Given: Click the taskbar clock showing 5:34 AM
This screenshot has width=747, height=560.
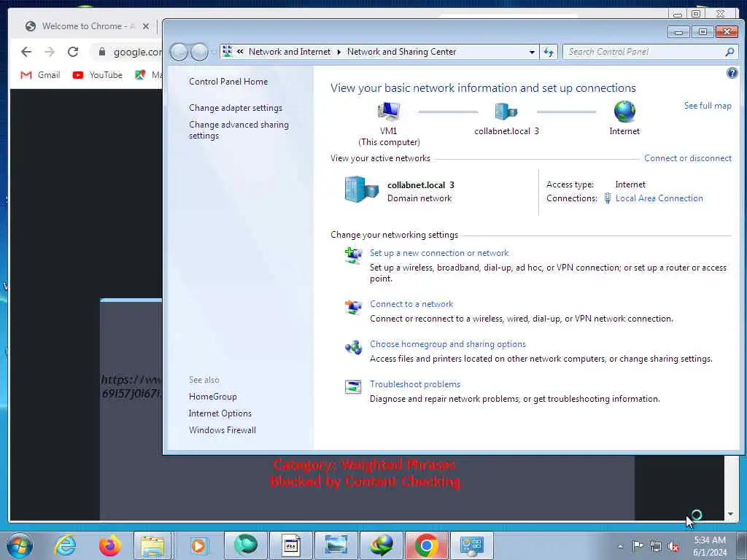Looking at the screenshot, I should pyautogui.click(x=709, y=546).
